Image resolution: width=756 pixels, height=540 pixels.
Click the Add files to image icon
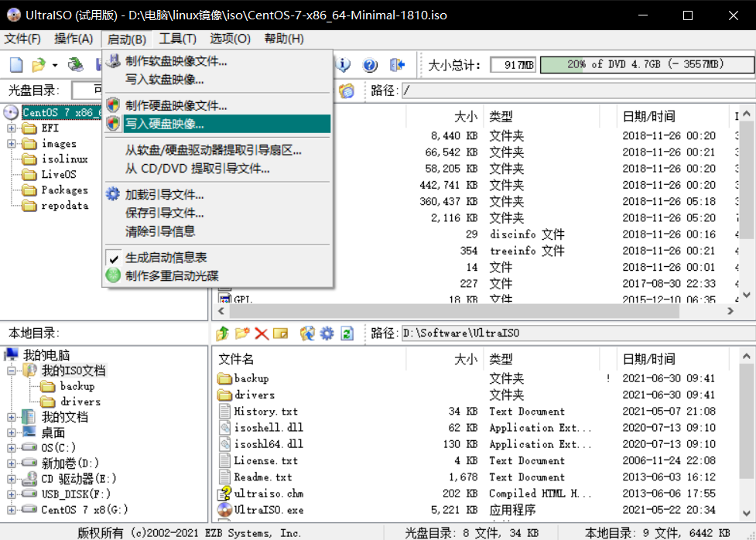[307, 333]
